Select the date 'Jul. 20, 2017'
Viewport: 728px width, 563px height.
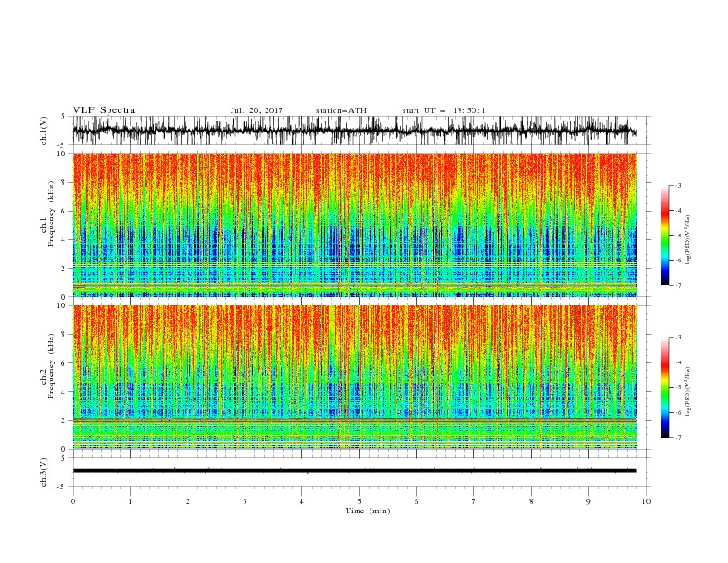256,110
